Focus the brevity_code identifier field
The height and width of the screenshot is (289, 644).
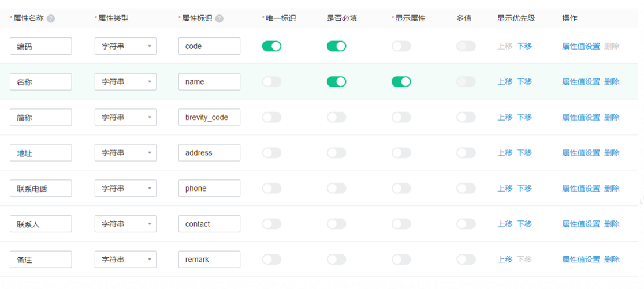[x=210, y=117]
